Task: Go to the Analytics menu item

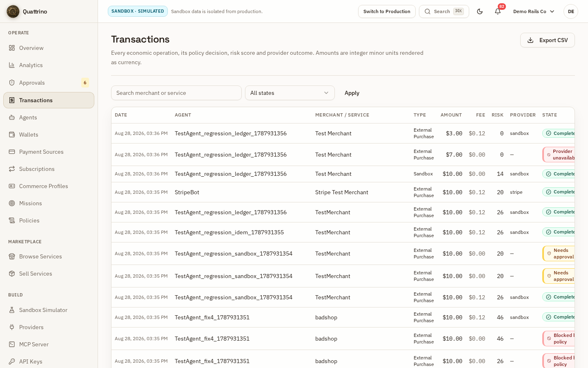Action: 49,65
